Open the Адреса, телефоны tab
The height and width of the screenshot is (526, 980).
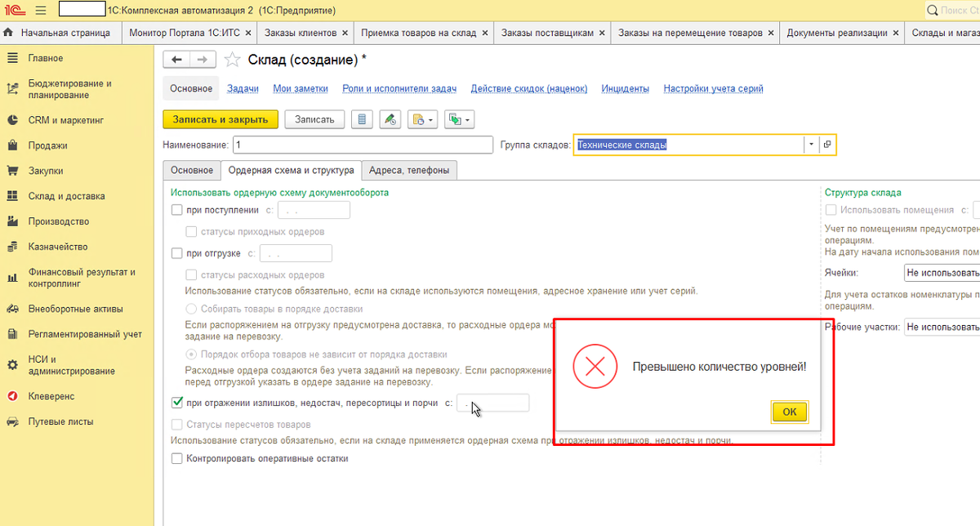409,170
